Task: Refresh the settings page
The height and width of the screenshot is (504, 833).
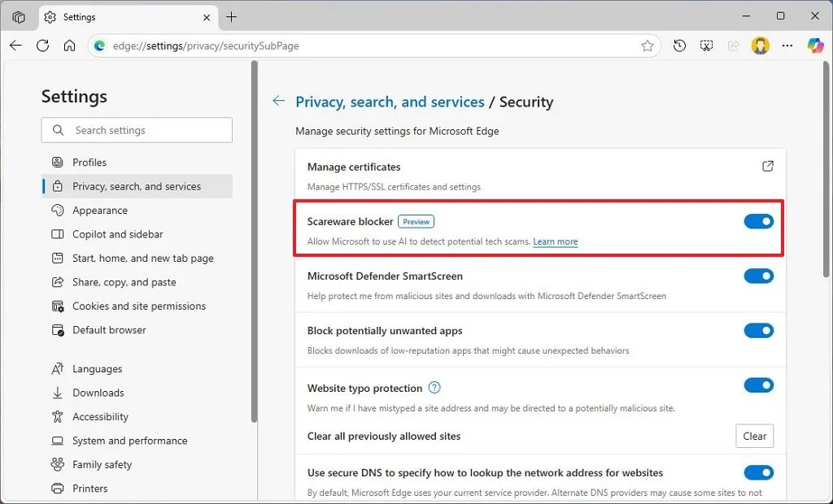Action: 42,46
